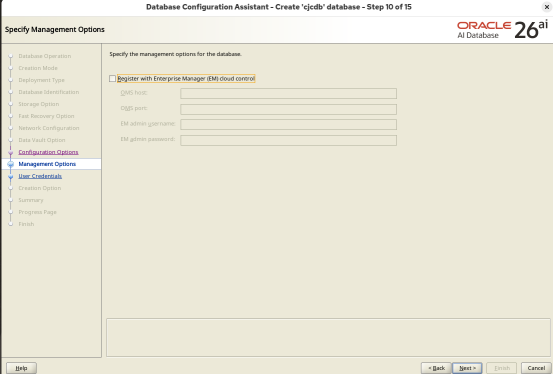Click Data Vault Option step label
Image resolution: width=554 pixels, height=375 pixels.
(x=42, y=140)
